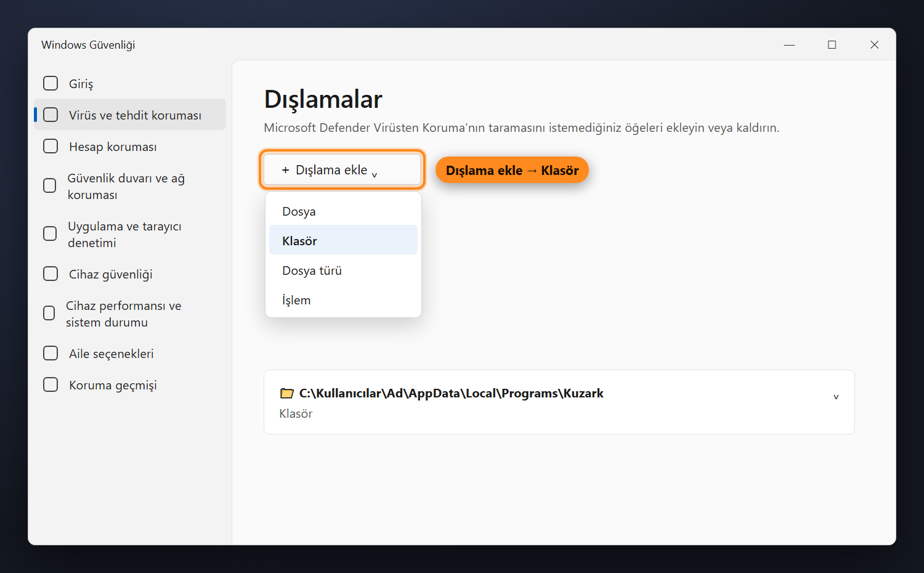Open the Aile seçenekleri sidebar icon

point(51,353)
